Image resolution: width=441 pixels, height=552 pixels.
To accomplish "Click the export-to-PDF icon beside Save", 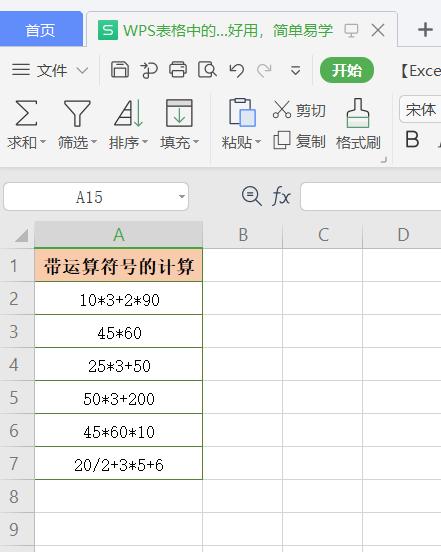I will click(149, 70).
